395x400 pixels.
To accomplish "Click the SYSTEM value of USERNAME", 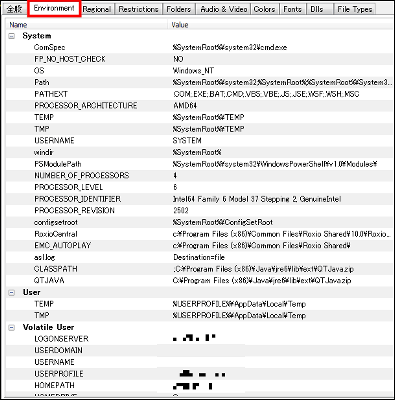I will click(x=187, y=141).
